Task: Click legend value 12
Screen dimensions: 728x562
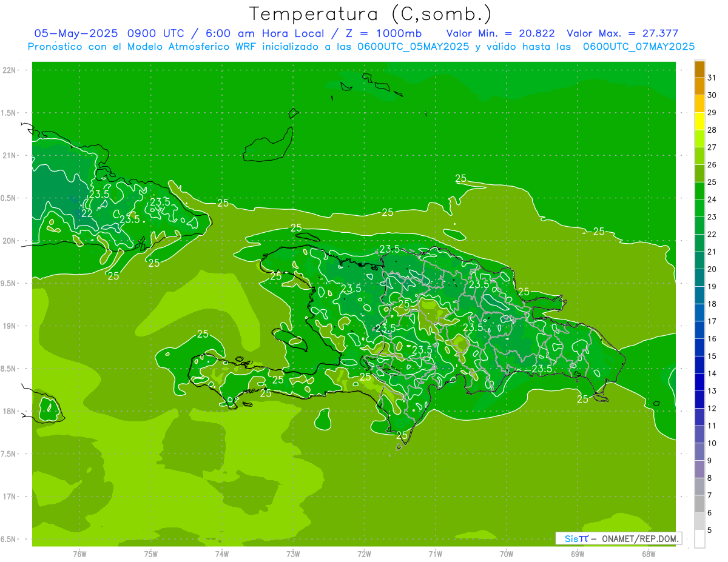Action: (712, 408)
